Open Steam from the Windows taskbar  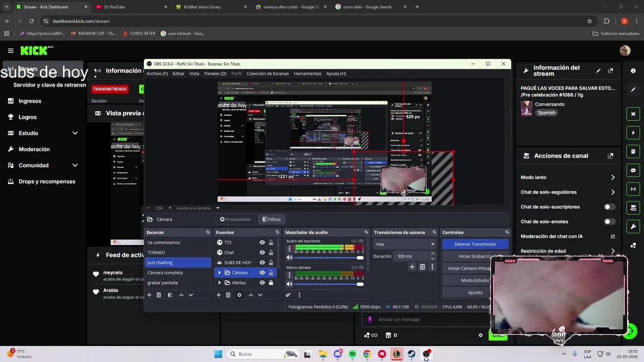pyautogui.click(x=412, y=354)
